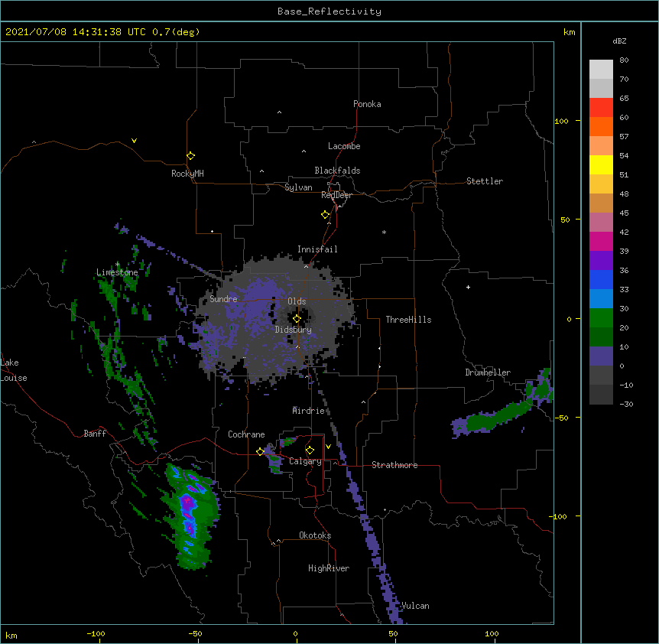Click the Drumheller label
This screenshot has height=644, width=659.
[488, 372]
